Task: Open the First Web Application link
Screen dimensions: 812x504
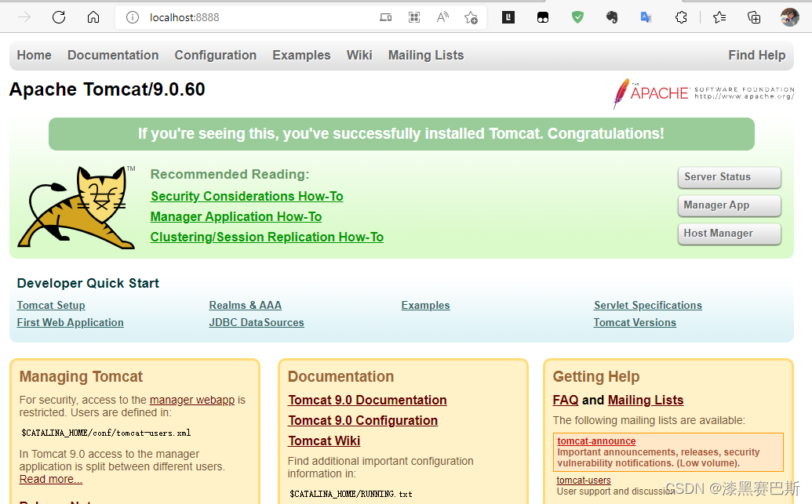Action: click(70, 322)
